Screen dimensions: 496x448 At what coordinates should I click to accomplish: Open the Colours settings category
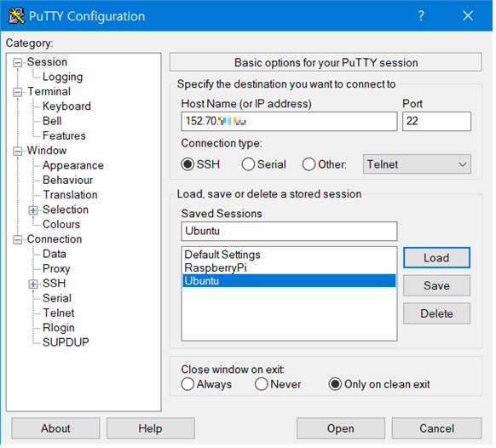pos(61,226)
